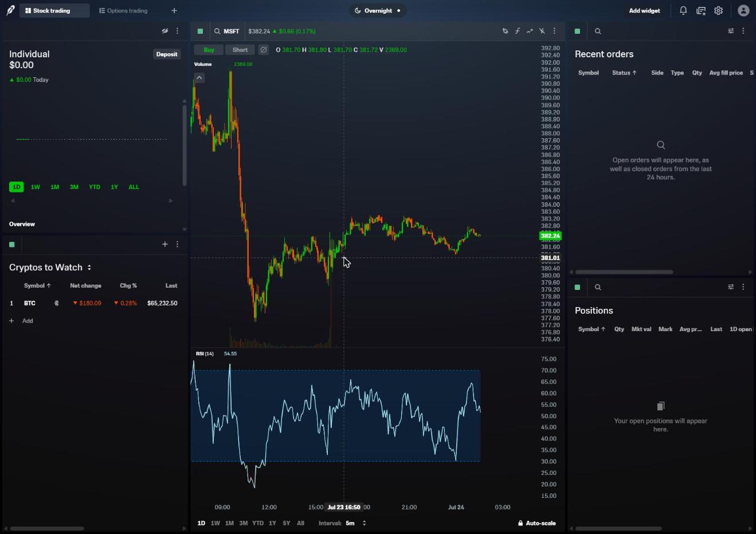
Task: Open the notifications bell
Action: [x=683, y=10]
